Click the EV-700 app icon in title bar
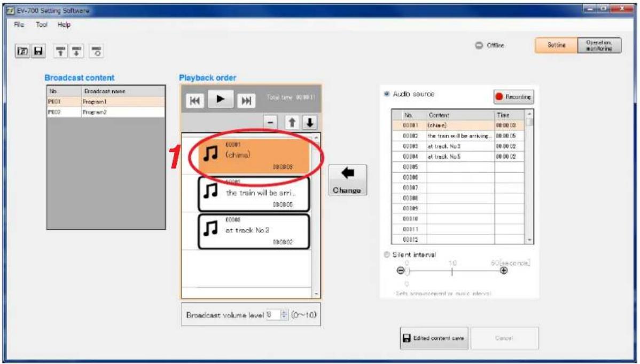The image size is (640, 364). click(x=11, y=11)
